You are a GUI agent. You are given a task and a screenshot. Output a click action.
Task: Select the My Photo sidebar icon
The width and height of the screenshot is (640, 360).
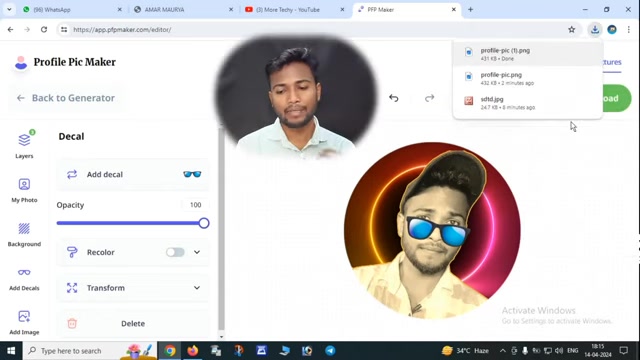coord(24,184)
